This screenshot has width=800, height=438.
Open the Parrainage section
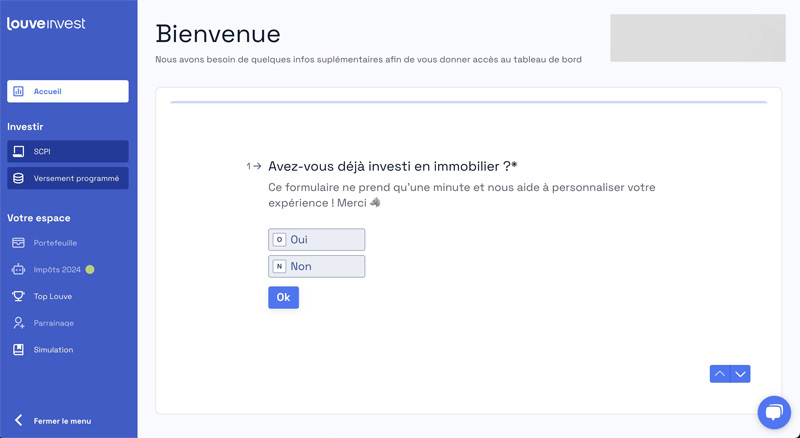(x=68, y=323)
